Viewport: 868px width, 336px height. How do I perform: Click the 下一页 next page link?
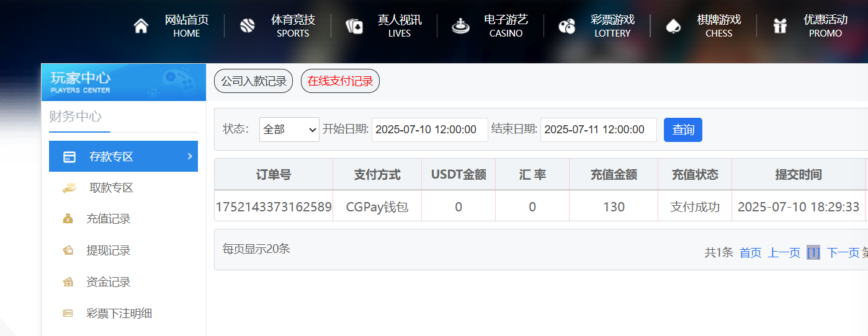(x=843, y=252)
